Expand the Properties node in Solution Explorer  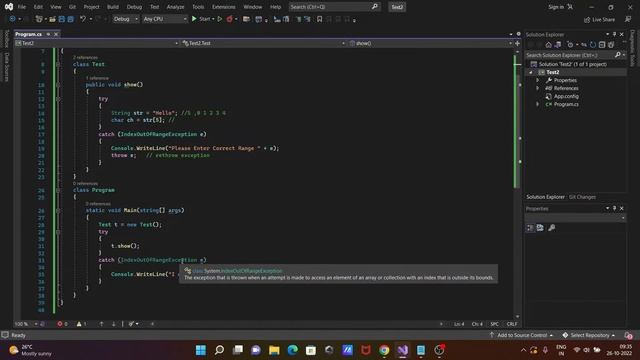click(538, 80)
